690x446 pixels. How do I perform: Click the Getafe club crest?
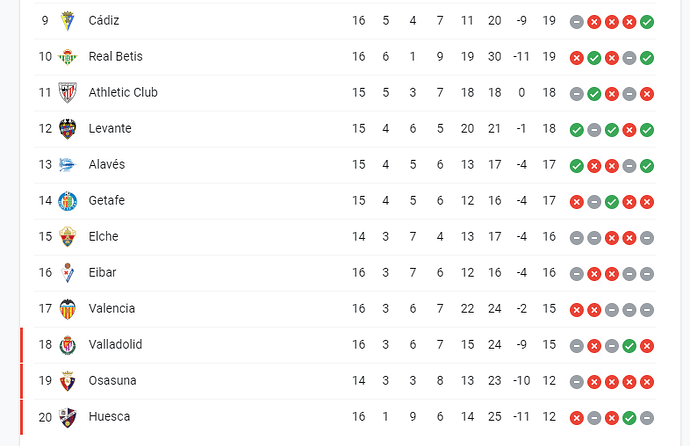[x=67, y=201]
